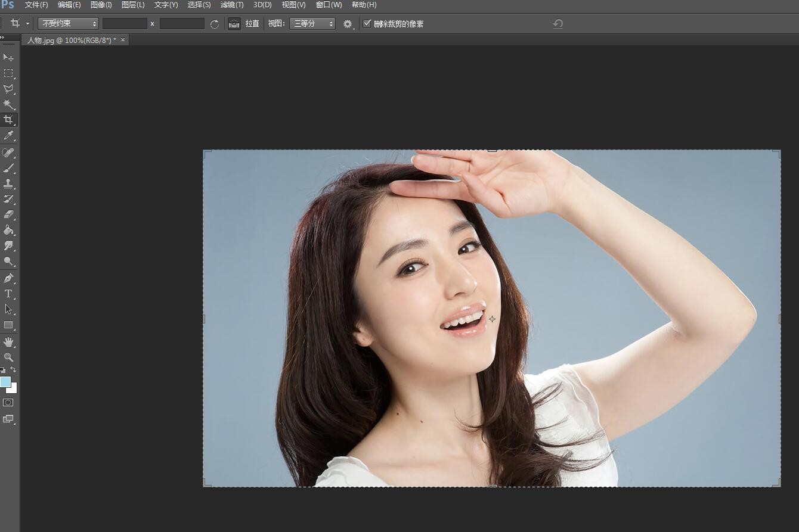Viewport: 799px width, 532px height.
Task: Select the Smudge tool
Action: pyautogui.click(x=8, y=245)
